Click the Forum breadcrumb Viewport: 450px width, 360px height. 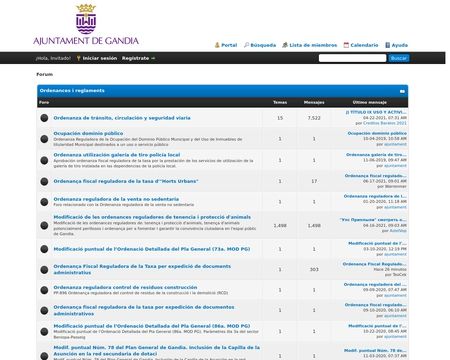tap(45, 74)
